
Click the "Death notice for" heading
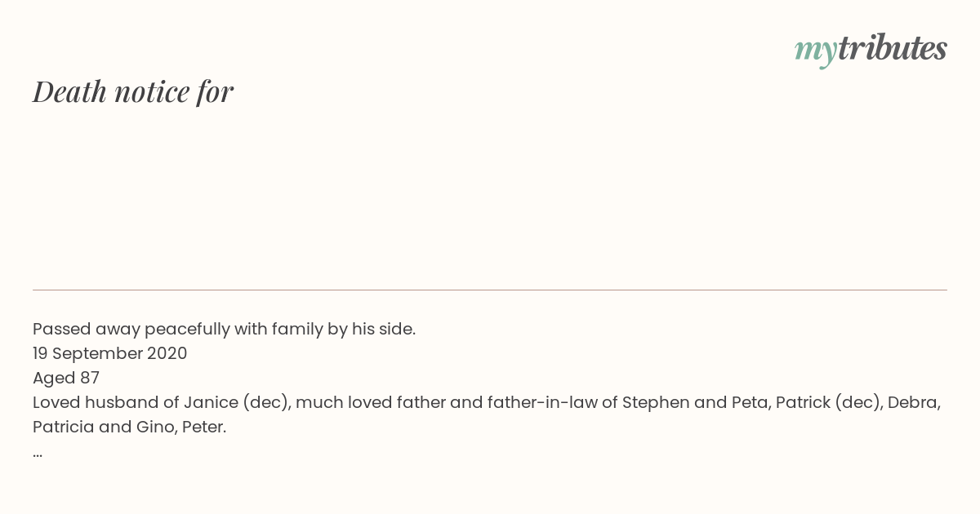point(133,91)
